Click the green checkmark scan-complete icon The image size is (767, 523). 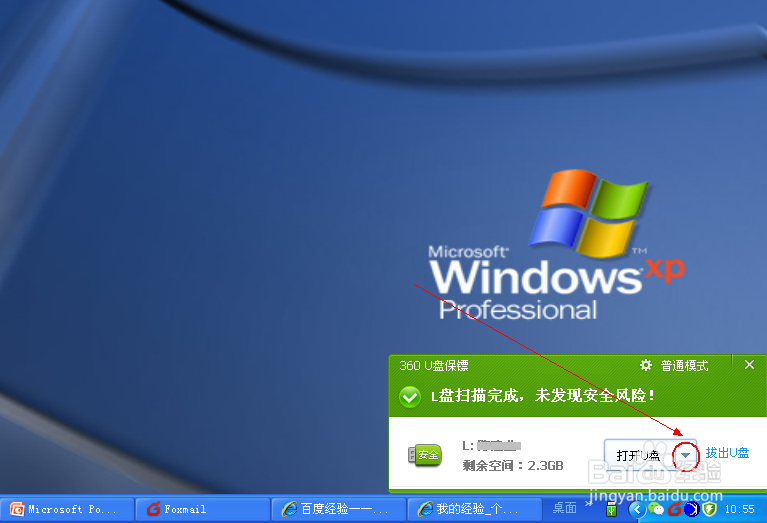pos(410,396)
